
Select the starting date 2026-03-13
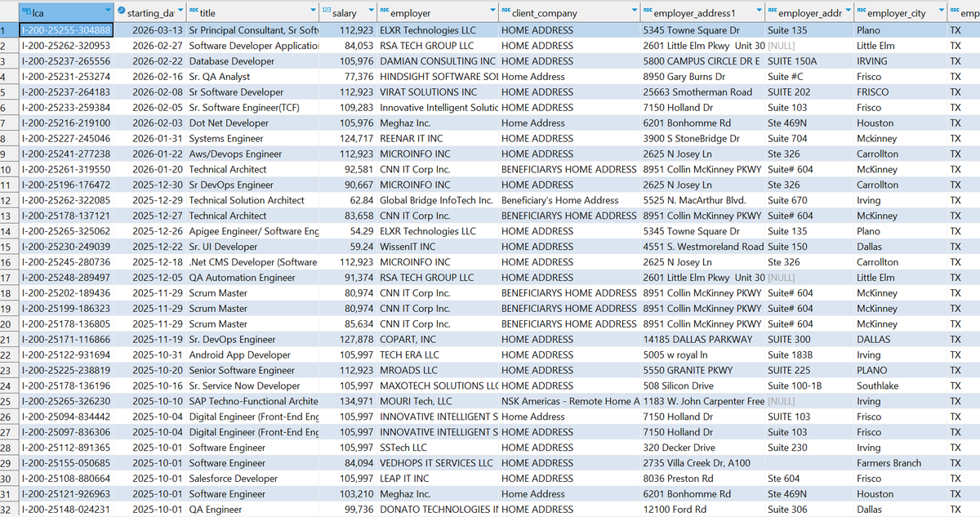(150, 30)
